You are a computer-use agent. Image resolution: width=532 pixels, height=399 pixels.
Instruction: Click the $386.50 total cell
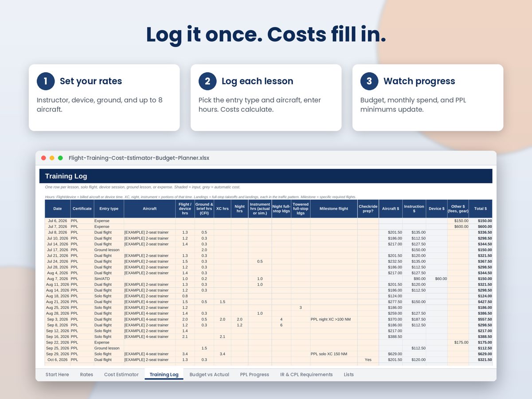pos(481,313)
